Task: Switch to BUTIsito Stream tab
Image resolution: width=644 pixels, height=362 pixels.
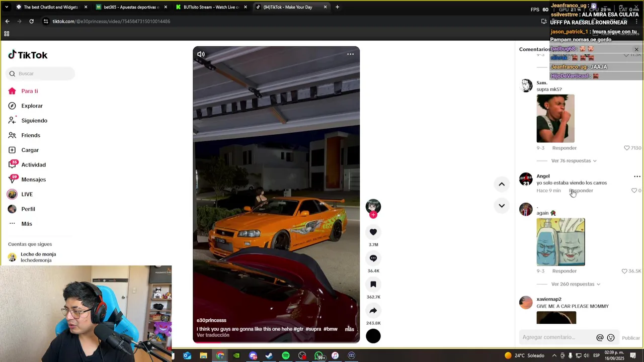Action: tap(211, 7)
